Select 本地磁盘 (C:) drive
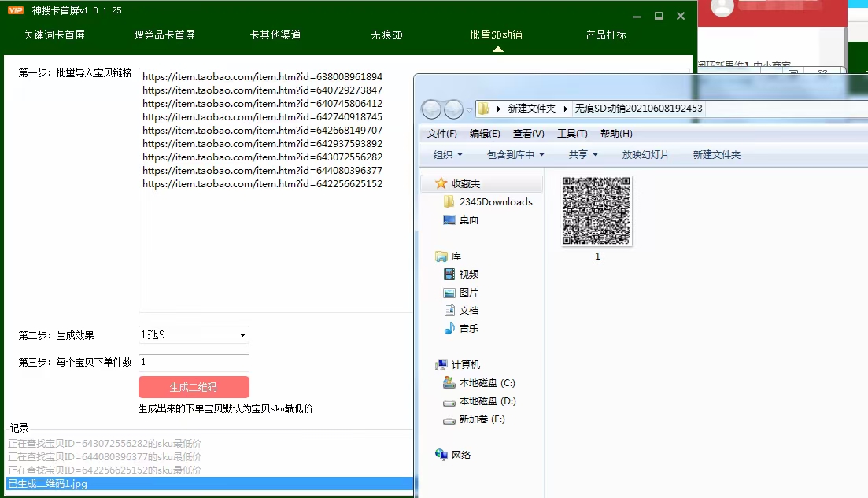Viewport: 868px width, 498px height. (479, 383)
